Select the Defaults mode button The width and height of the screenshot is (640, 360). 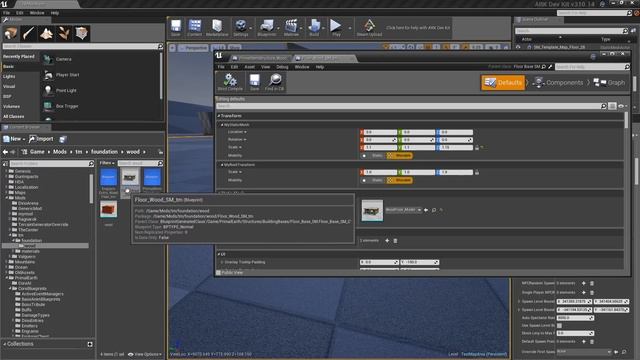[x=503, y=82]
